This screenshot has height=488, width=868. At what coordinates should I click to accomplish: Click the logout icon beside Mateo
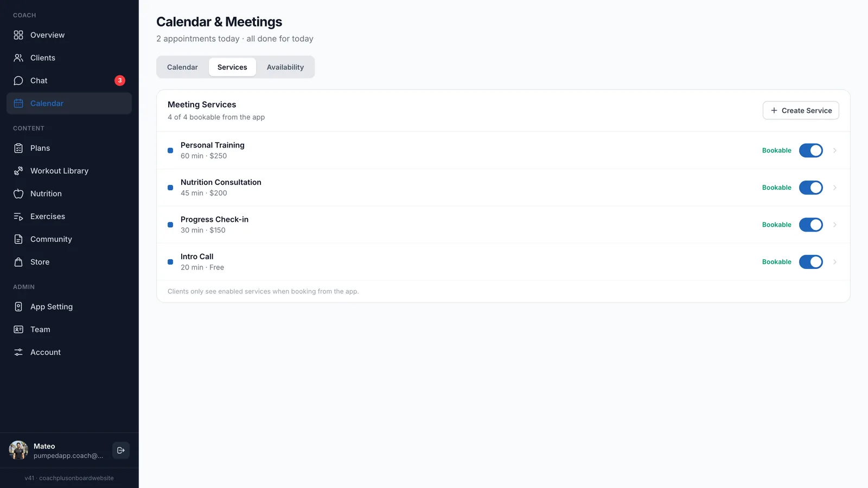[121, 450]
